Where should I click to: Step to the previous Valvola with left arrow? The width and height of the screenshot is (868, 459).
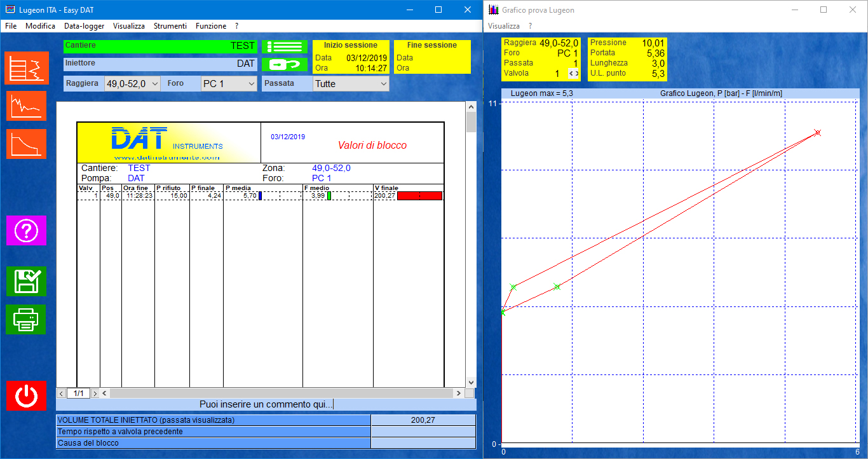pyautogui.click(x=571, y=74)
